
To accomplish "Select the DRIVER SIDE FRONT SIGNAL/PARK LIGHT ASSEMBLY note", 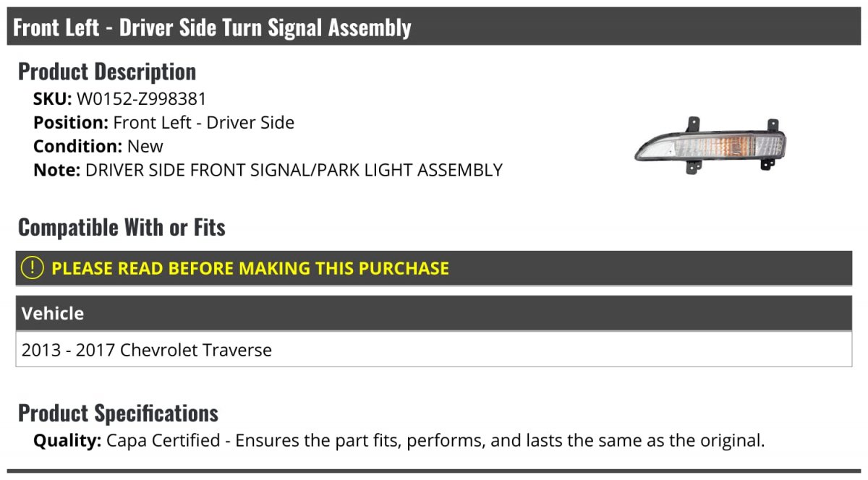I will pyautogui.click(x=294, y=171).
